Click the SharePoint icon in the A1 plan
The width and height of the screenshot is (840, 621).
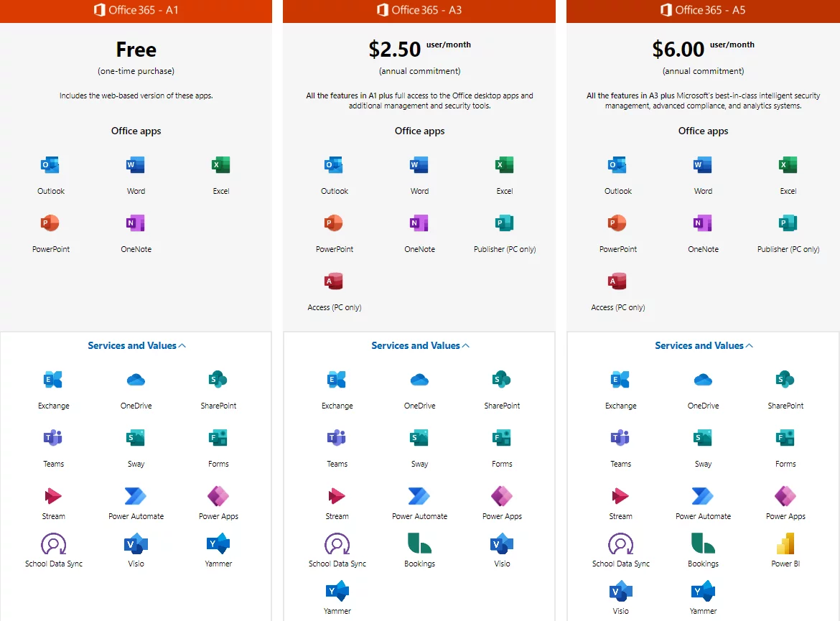218,380
